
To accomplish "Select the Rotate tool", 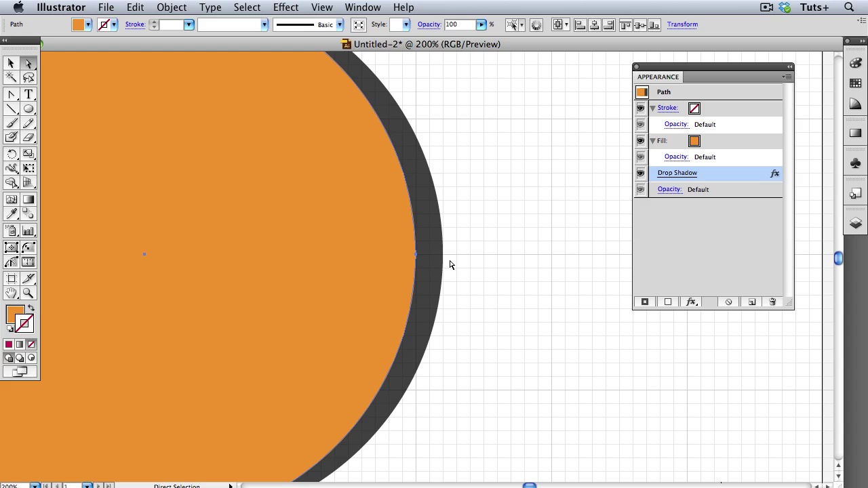I will pos(11,154).
